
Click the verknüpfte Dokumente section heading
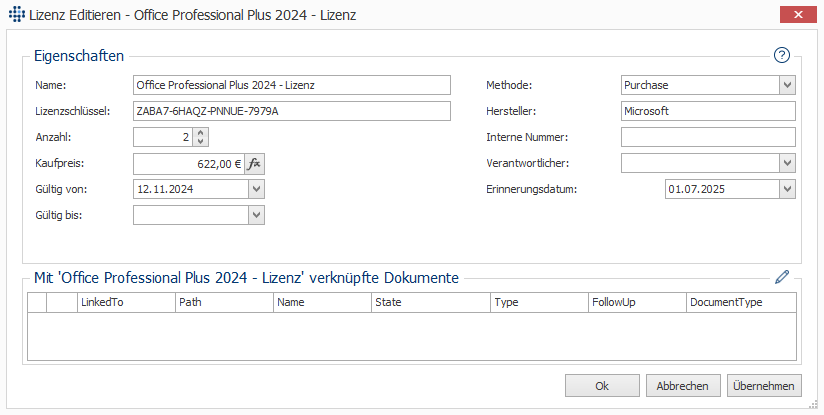246,277
